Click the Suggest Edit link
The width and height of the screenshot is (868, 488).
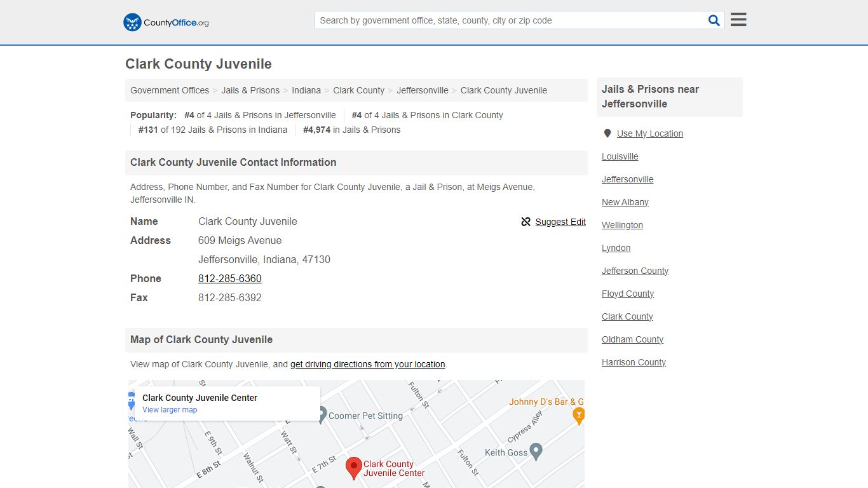(x=560, y=222)
